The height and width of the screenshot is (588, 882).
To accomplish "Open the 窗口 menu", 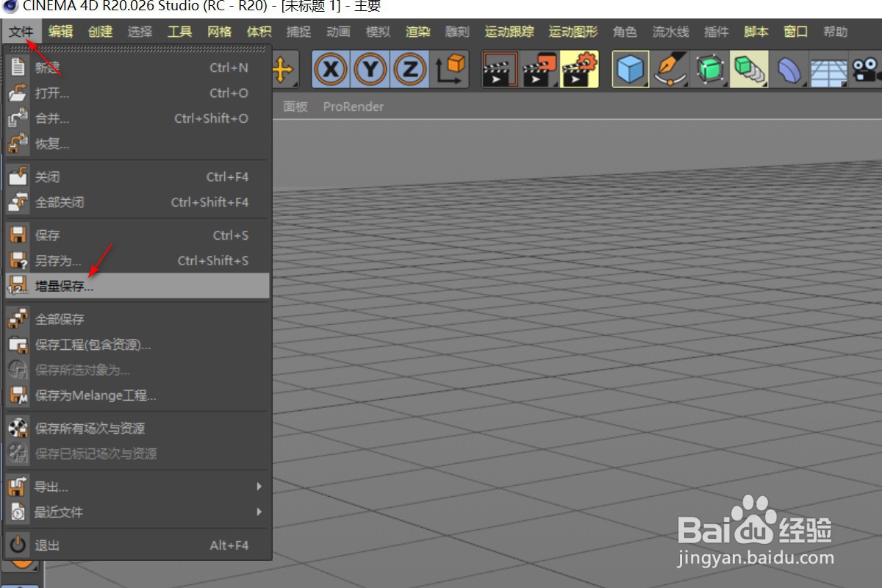I will click(796, 32).
